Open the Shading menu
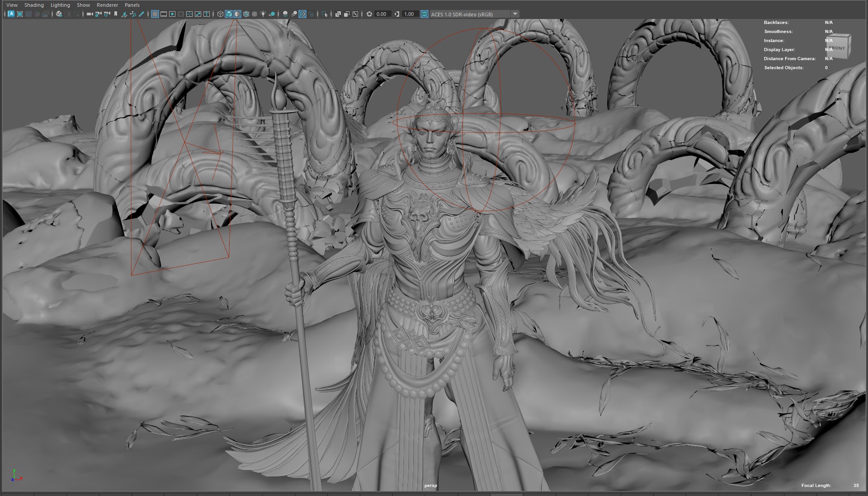 coord(34,5)
